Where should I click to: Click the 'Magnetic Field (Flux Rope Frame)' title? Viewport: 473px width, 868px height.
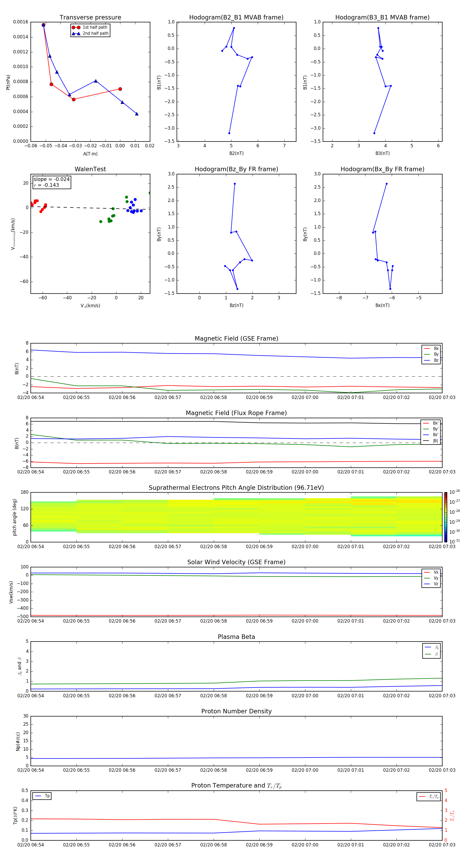(236, 413)
